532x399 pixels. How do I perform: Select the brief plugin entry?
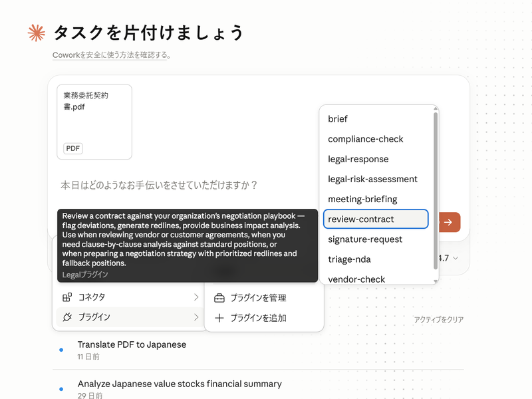pyautogui.click(x=337, y=118)
